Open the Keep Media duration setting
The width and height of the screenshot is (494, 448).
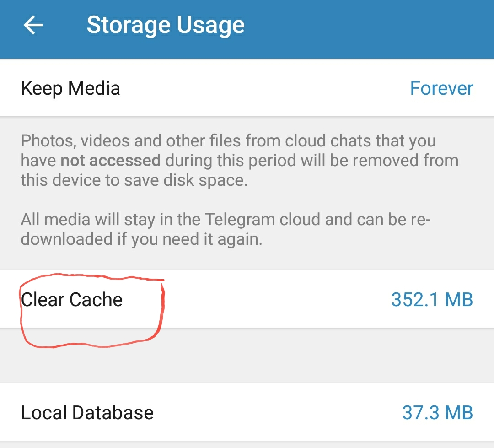tap(247, 88)
